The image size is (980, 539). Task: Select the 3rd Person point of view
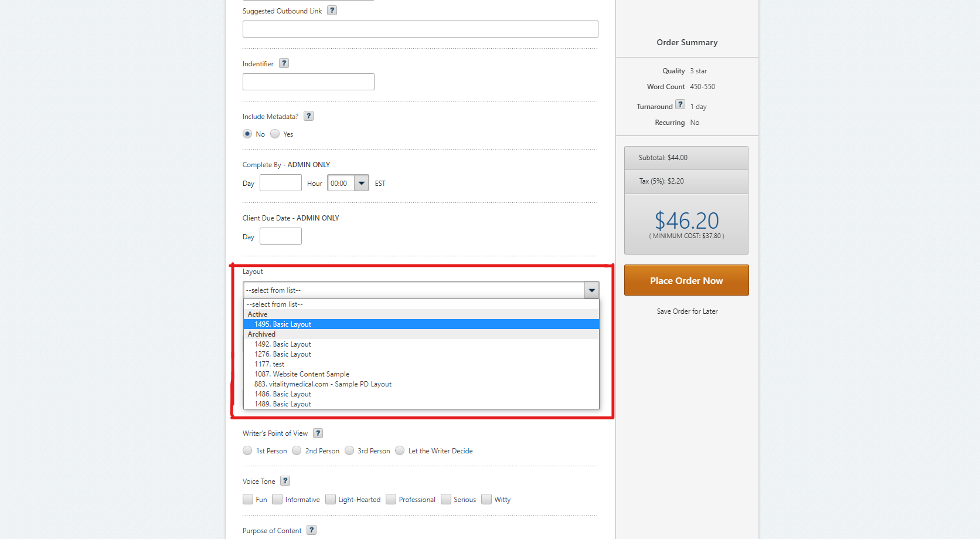(349, 450)
